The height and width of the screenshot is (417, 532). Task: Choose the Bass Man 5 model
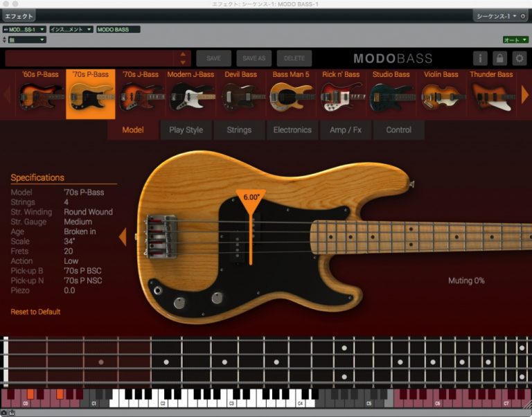[291, 94]
